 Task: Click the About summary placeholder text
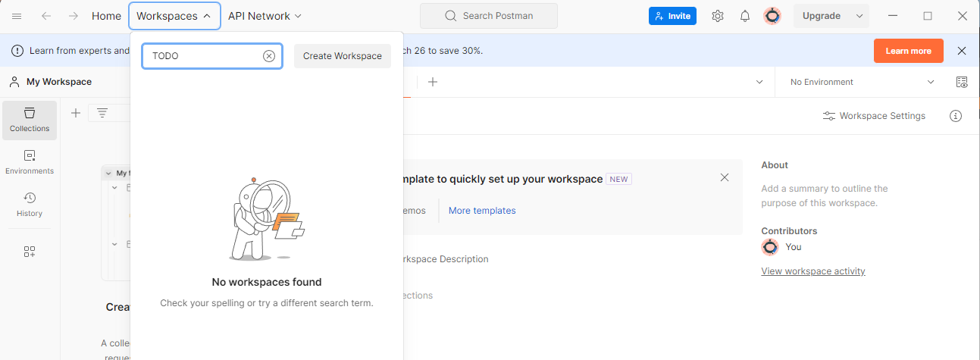[x=825, y=196]
